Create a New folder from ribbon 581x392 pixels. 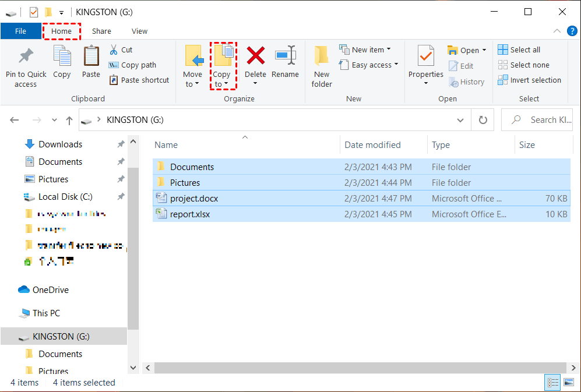(322, 65)
